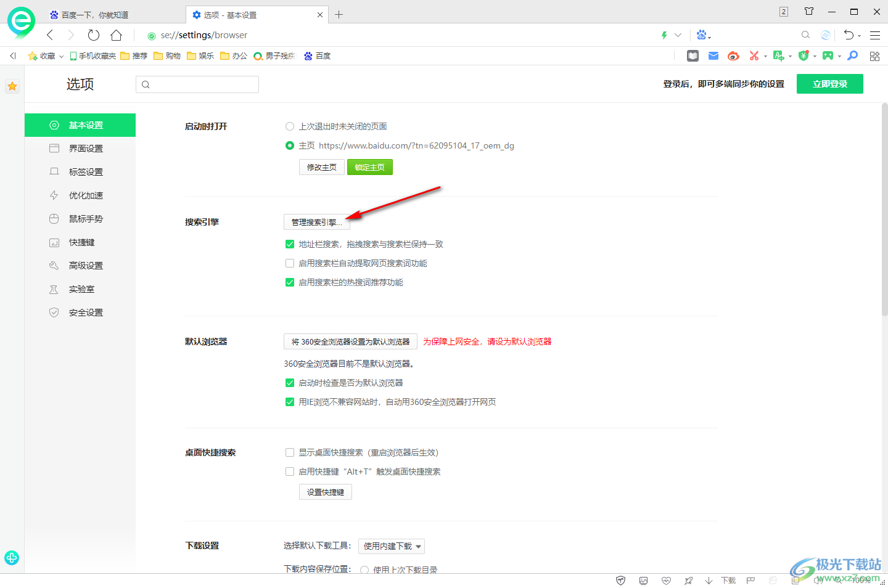Collapse the favorites bar with arrow icon
The image size is (888, 588).
12,56
